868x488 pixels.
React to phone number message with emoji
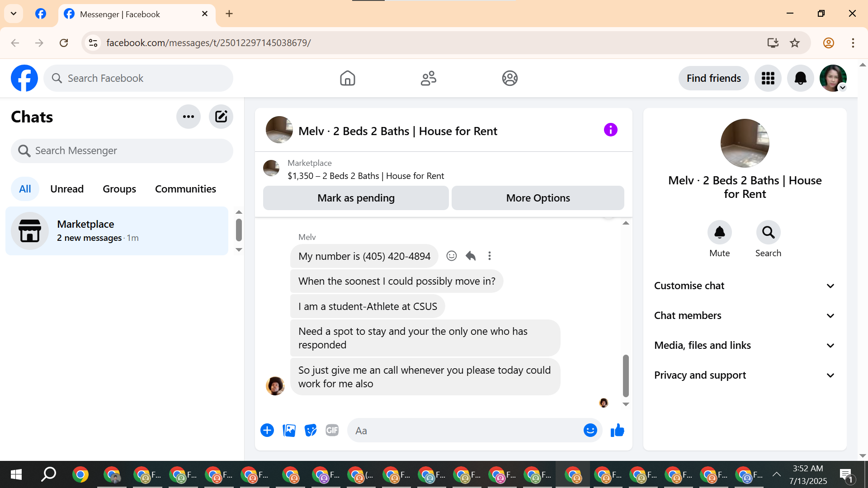pos(451,256)
